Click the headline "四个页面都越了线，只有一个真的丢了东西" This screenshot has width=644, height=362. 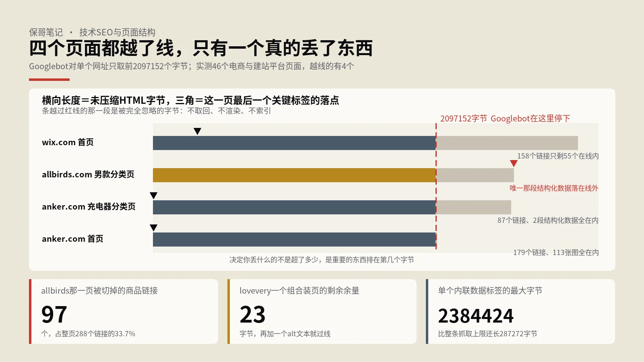[201, 48]
